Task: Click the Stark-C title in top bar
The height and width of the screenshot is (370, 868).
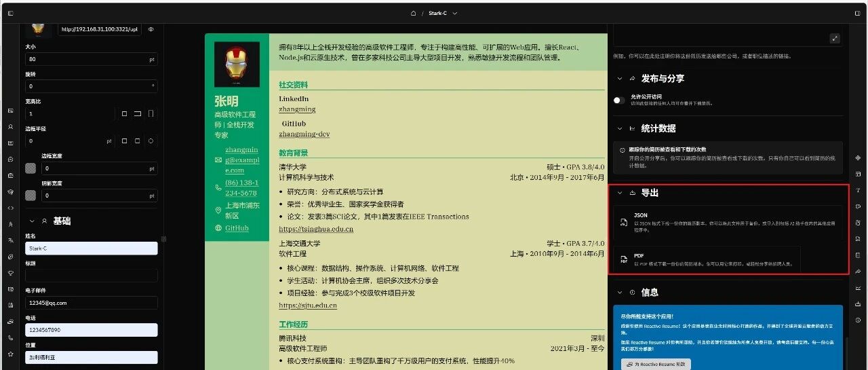Action: [x=437, y=13]
